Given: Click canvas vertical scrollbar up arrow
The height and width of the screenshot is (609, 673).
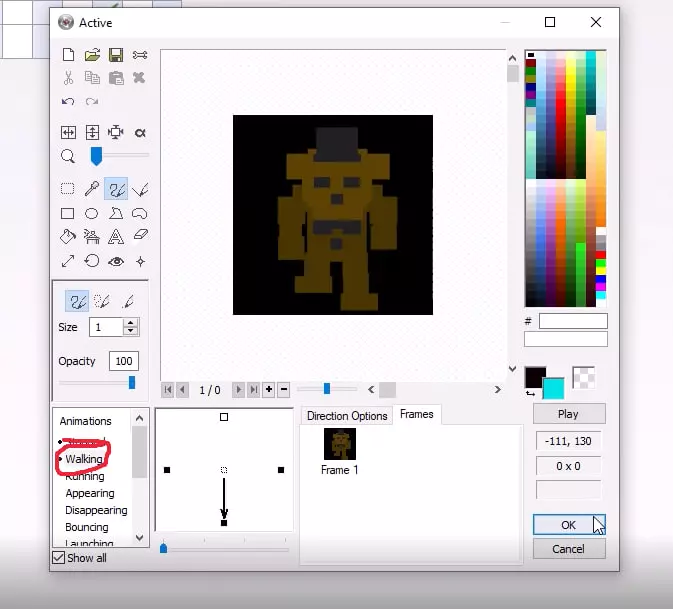Looking at the screenshot, I should [512, 58].
